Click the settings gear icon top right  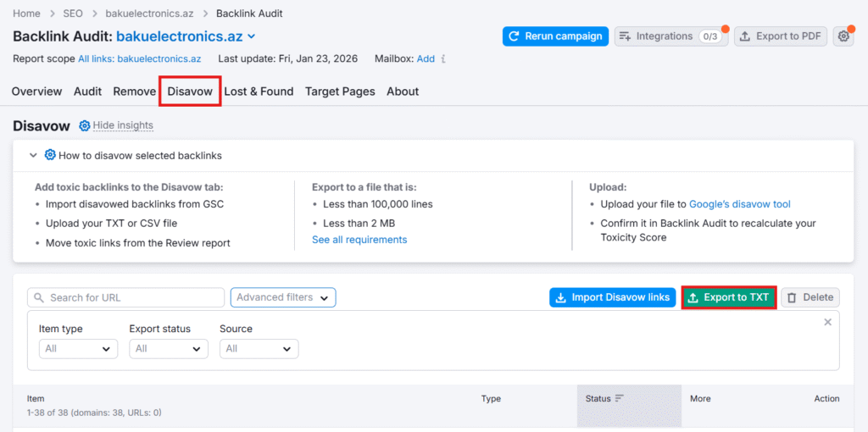[843, 36]
